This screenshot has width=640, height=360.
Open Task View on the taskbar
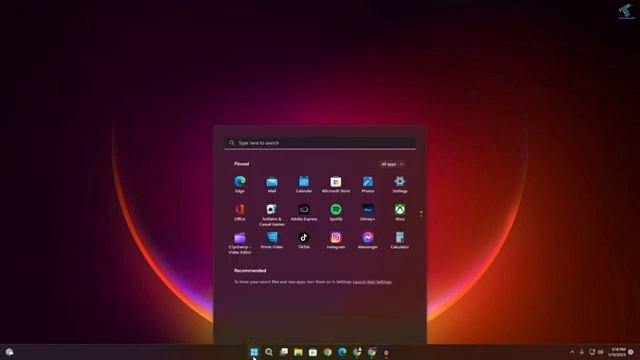(x=284, y=352)
